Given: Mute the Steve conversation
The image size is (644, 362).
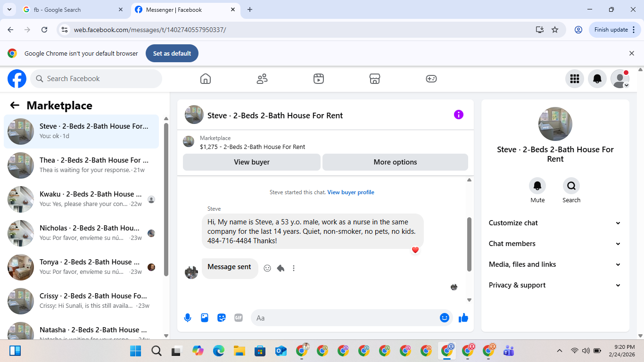Looking at the screenshot, I should coord(537,186).
